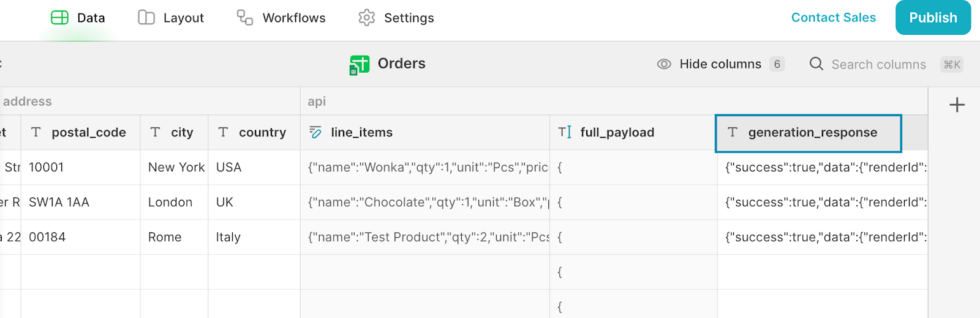The image size is (980, 318).
Task: Click the text type icon of country
Action: coord(224,132)
